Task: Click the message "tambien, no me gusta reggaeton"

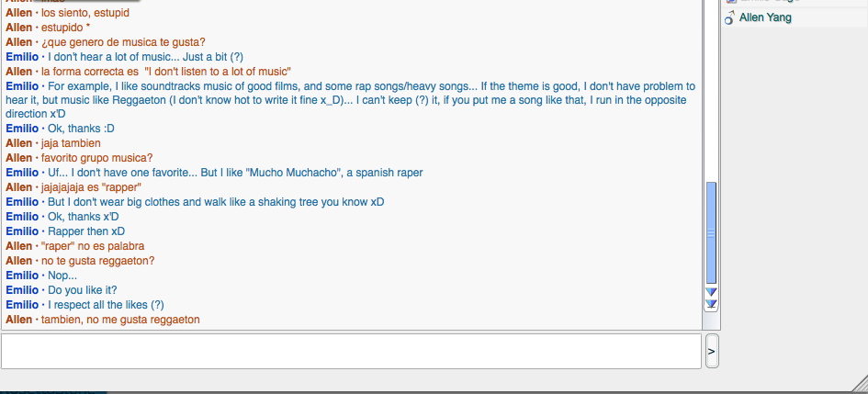Action: [x=120, y=320]
